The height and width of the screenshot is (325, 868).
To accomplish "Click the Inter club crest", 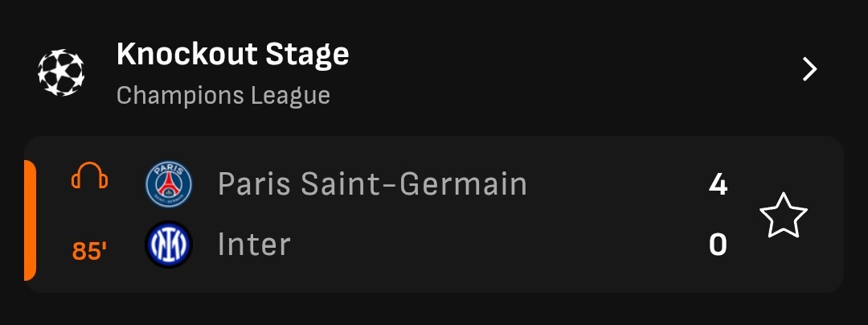I will point(169,245).
